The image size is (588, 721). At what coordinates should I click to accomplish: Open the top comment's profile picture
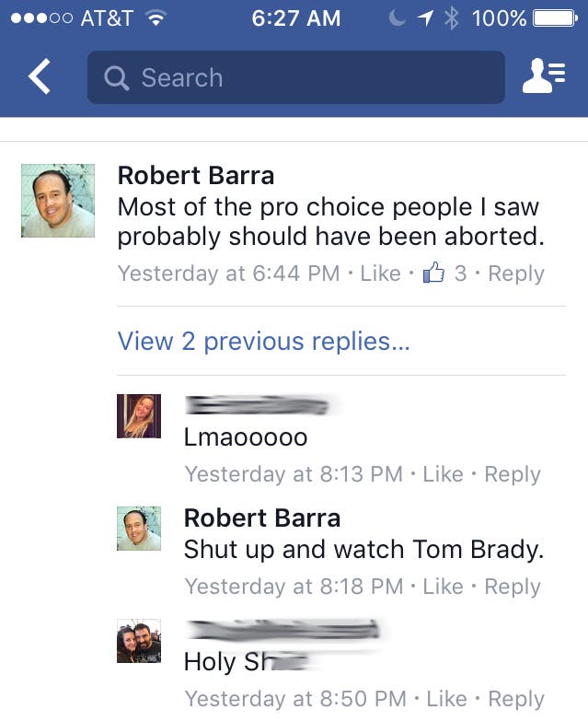tap(58, 201)
